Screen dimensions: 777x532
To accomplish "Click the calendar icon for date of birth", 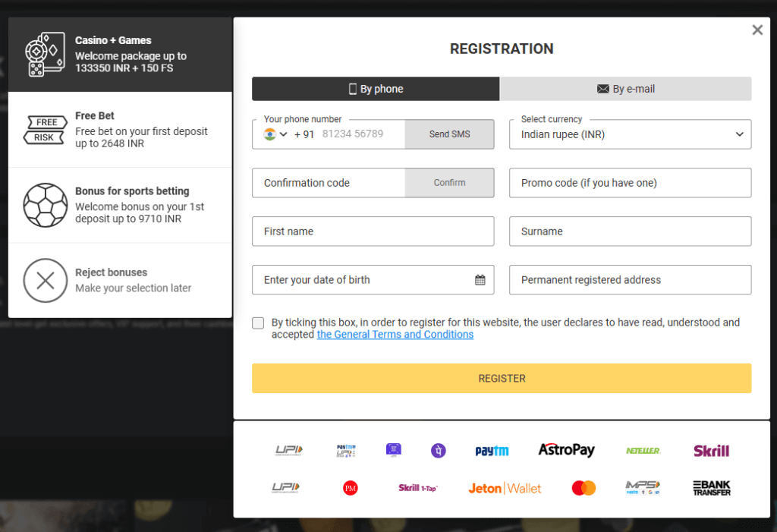I will coord(480,279).
